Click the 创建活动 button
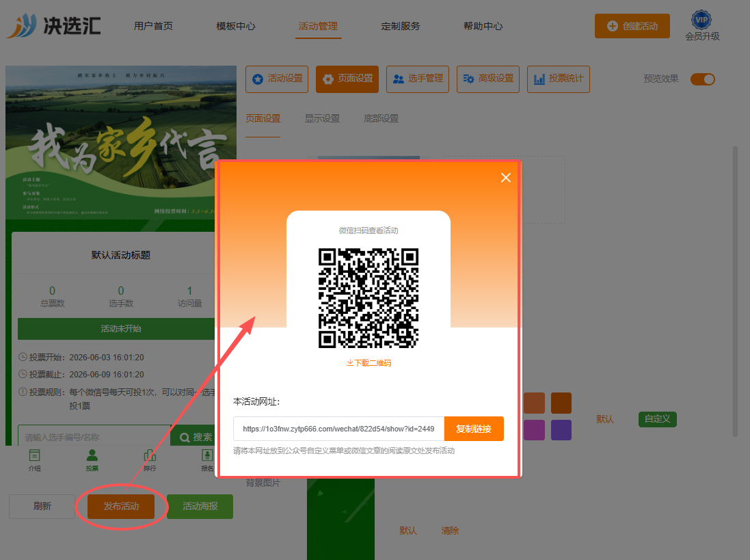 (x=632, y=26)
